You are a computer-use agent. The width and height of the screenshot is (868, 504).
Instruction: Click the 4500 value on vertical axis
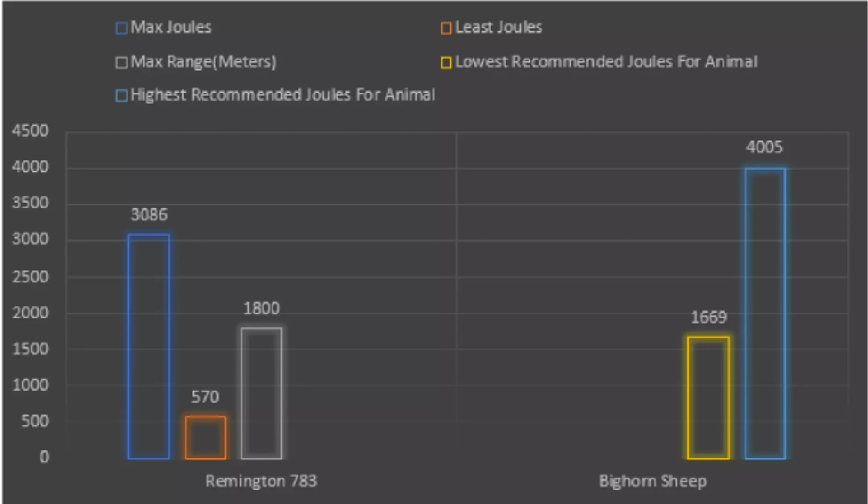30,131
